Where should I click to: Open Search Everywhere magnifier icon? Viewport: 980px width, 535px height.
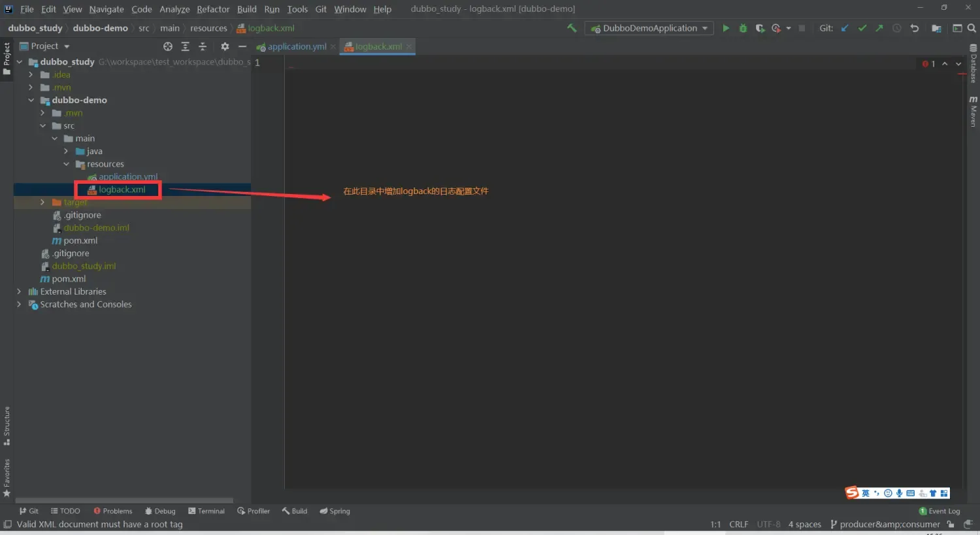pyautogui.click(x=972, y=28)
